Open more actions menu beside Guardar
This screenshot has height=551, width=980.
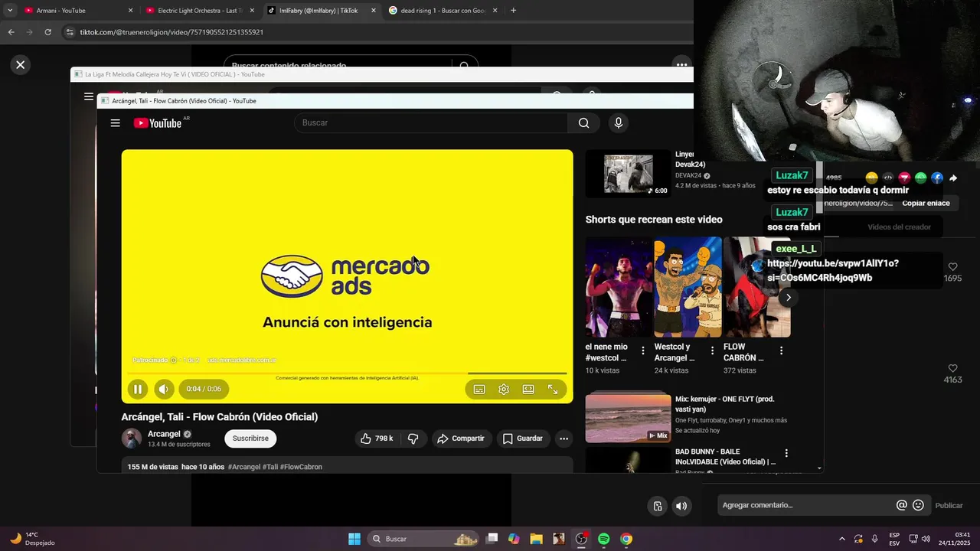(564, 439)
